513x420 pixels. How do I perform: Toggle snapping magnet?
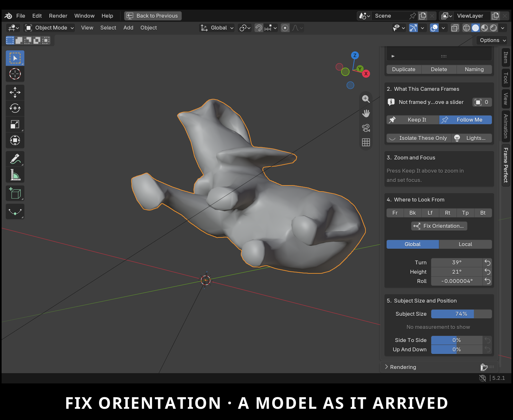[258, 28]
